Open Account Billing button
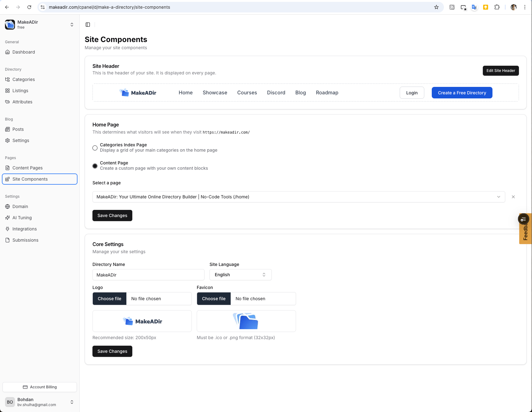The height and width of the screenshot is (412, 532). click(40, 387)
